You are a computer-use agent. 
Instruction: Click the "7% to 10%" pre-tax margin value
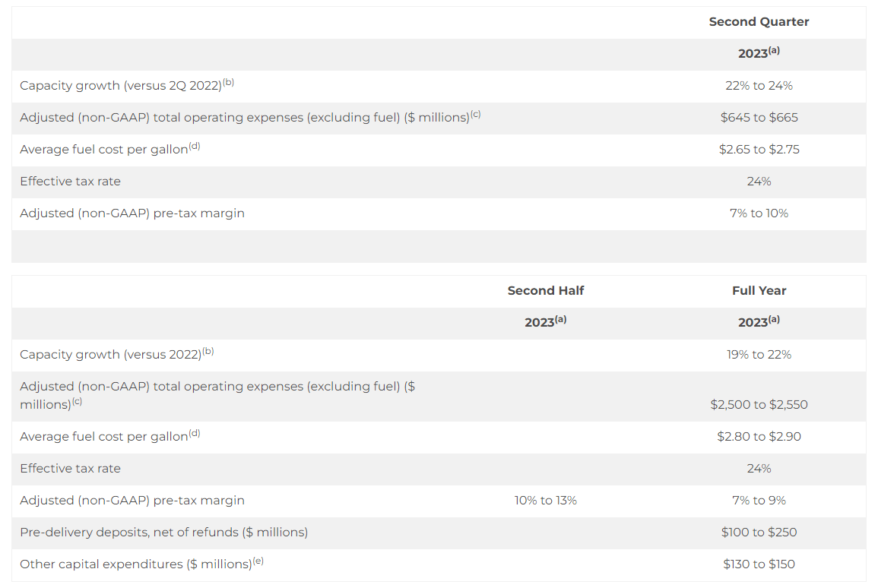pos(759,213)
